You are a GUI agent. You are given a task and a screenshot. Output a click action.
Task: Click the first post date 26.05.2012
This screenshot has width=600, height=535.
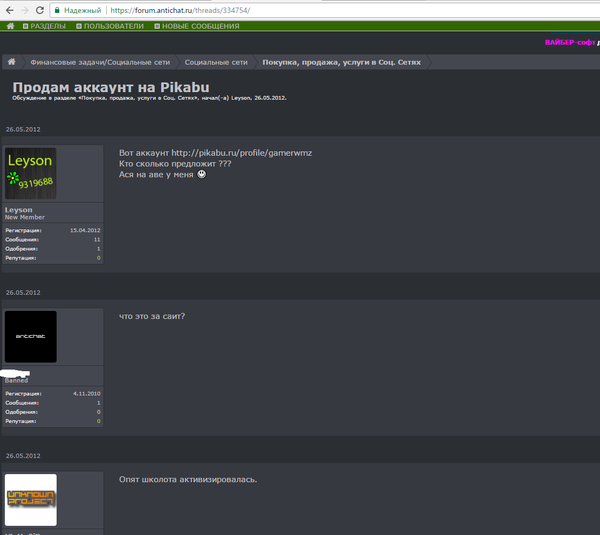click(23, 129)
